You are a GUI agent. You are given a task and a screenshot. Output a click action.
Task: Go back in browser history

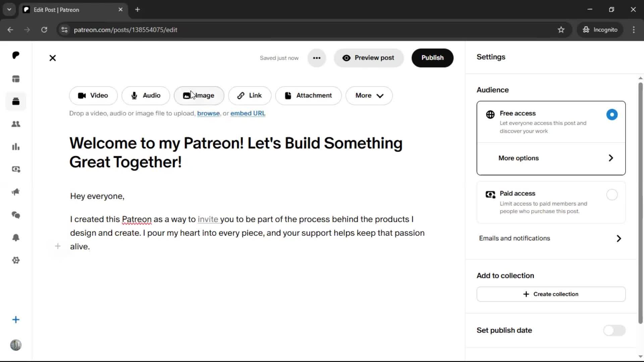click(10, 30)
